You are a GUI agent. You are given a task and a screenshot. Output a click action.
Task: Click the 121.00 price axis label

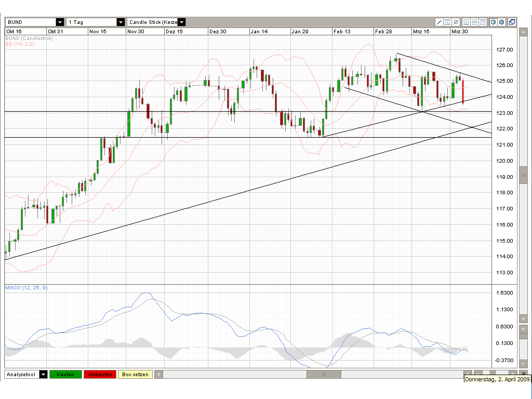504,145
